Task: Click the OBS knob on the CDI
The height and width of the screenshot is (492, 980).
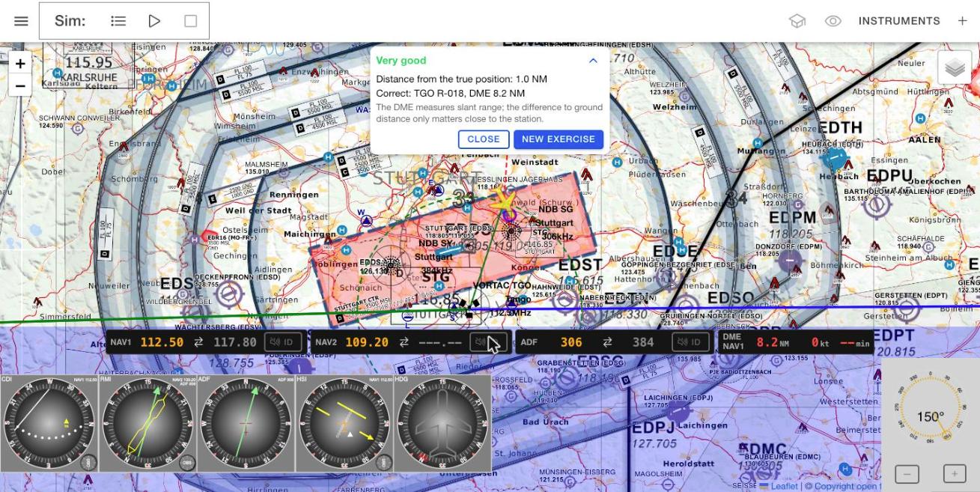Action: (x=88, y=463)
